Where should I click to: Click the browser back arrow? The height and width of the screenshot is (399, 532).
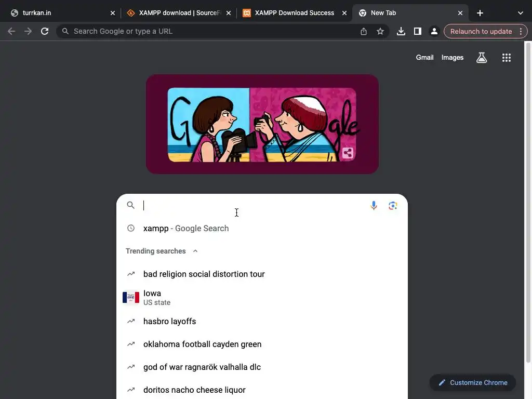11,31
